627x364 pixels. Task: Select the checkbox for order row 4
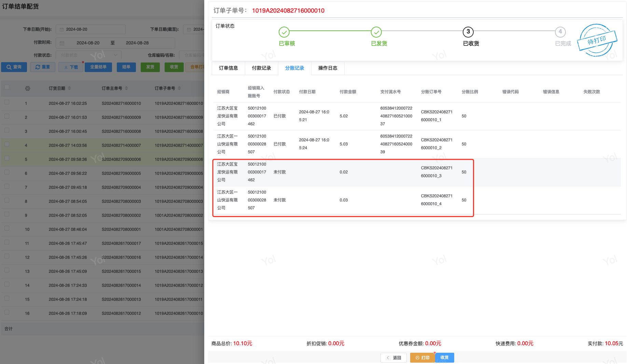coord(7,144)
